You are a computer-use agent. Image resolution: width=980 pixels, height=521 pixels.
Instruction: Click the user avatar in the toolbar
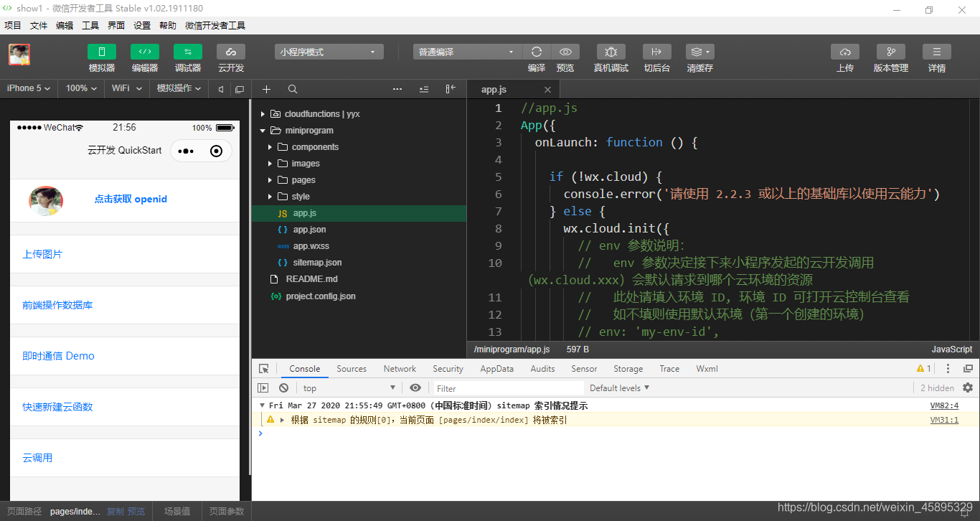pos(19,55)
